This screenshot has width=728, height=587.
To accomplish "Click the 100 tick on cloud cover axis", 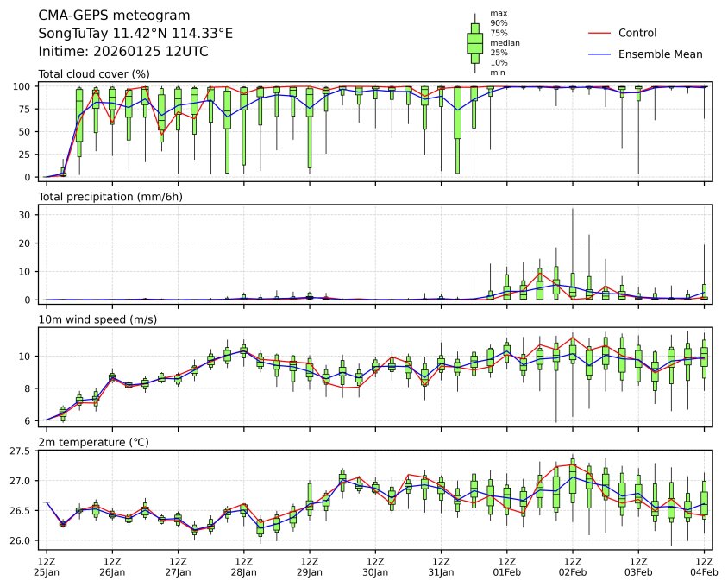I will click(23, 86).
